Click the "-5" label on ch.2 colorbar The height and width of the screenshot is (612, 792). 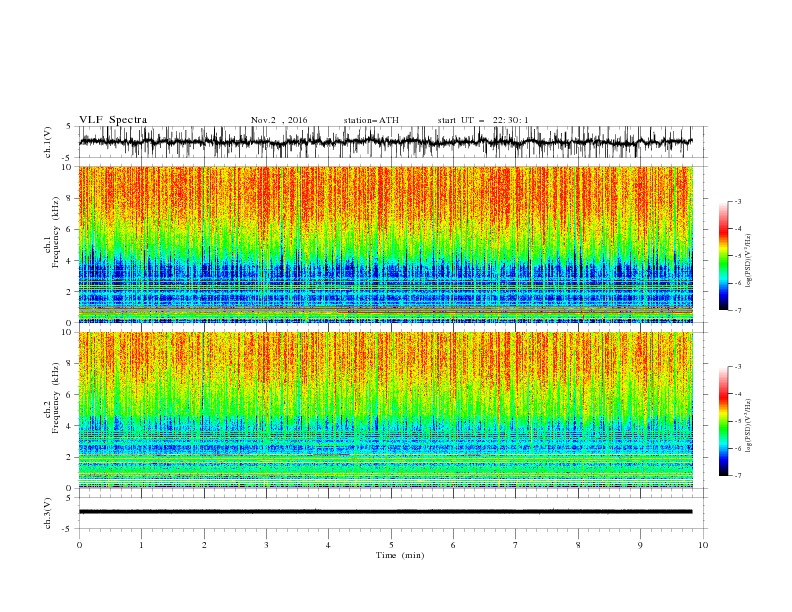tap(737, 421)
